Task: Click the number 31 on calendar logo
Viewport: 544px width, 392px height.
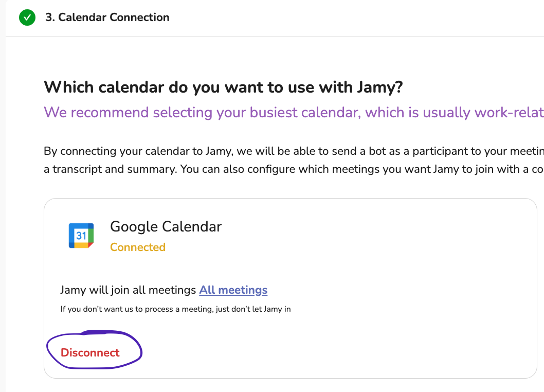Action: [81, 236]
